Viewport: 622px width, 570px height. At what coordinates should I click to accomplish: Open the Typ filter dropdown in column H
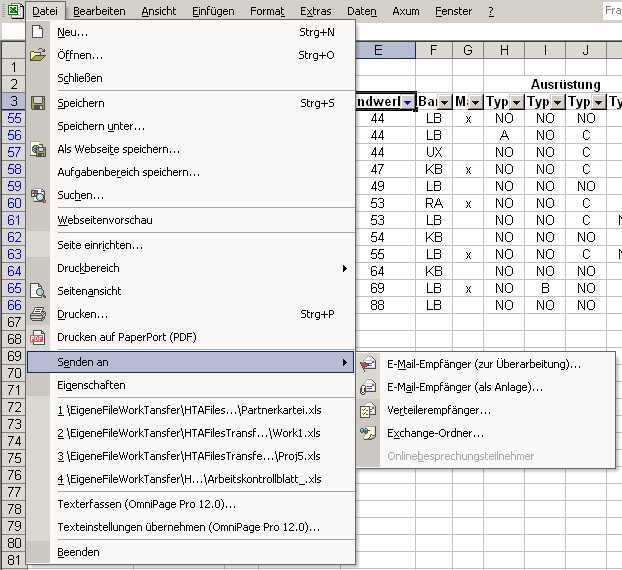pos(515,102)
